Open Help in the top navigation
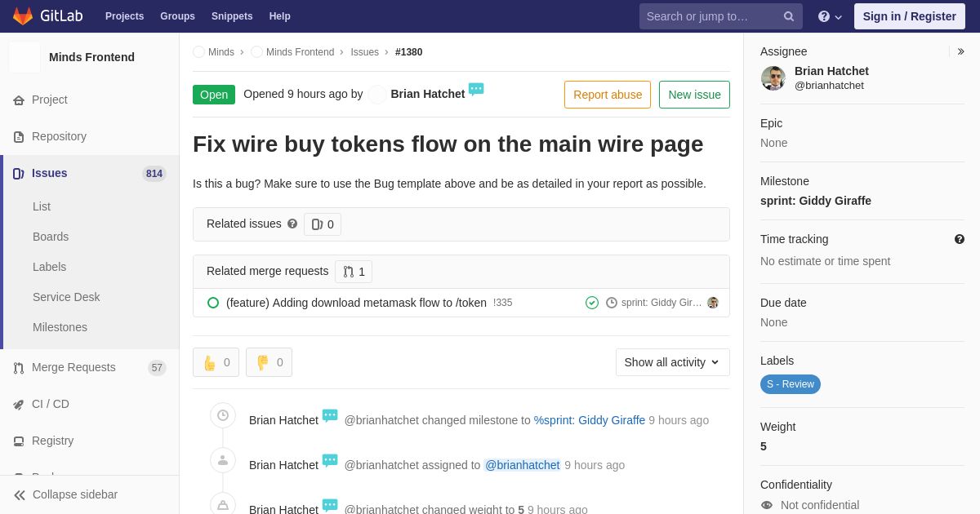Viewport: 980px width, 514px height. click(x=280, y=16)
